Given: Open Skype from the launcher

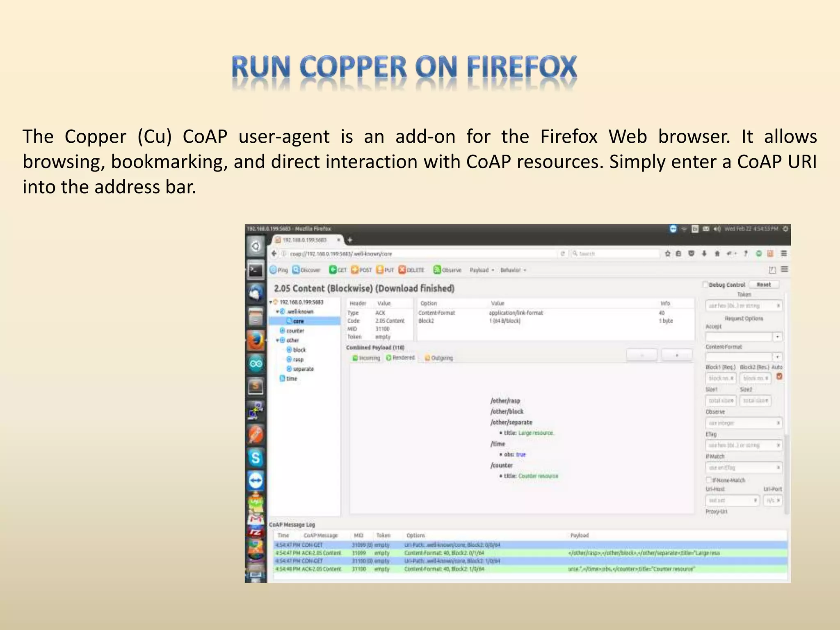Looking at the screenshot, I should click(256, 457).
